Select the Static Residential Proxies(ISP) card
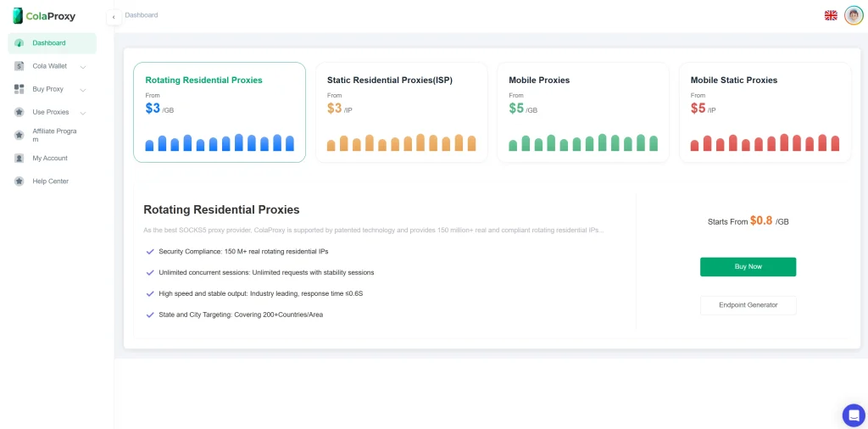868x429 pixels. [x=401, y=113]
